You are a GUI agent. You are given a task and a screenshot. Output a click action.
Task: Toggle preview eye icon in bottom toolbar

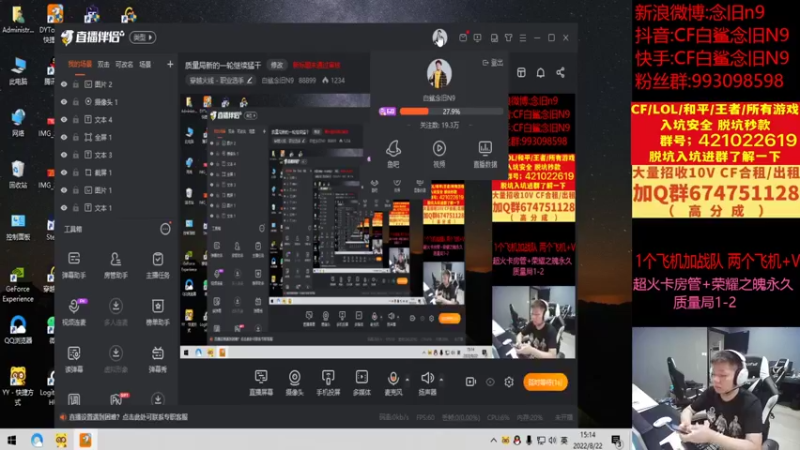[x=490, y=382]
